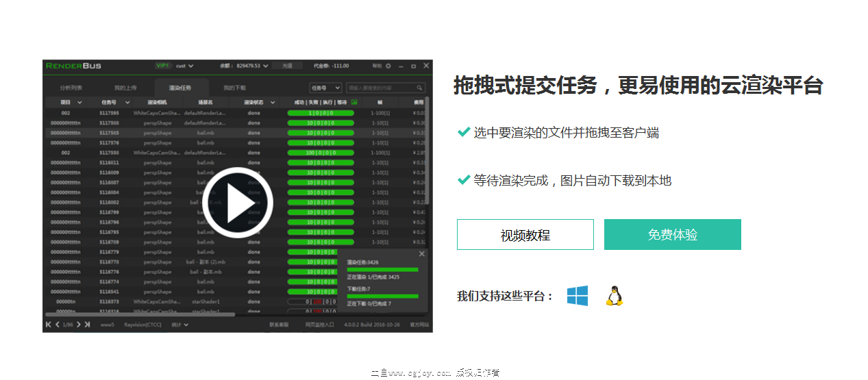This screenshot has width=868, height=380.
Task: Go to previous page of task list
Action: (58, 324)
